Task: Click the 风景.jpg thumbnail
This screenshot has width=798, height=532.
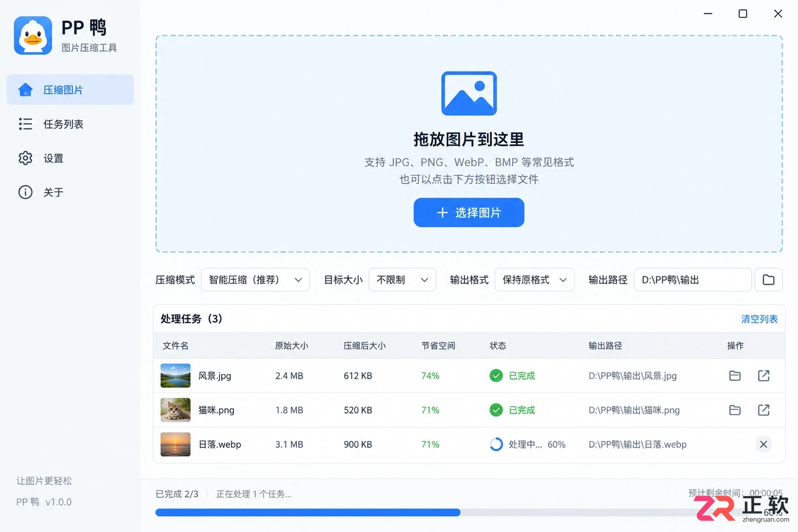Action: pyautogui.click(x=176, y=376)
